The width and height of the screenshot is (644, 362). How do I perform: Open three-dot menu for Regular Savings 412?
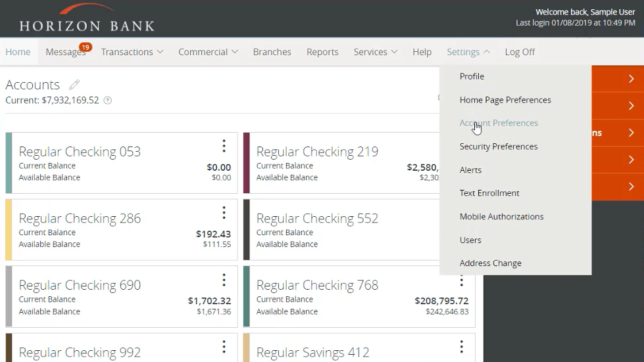click(462, 347)
